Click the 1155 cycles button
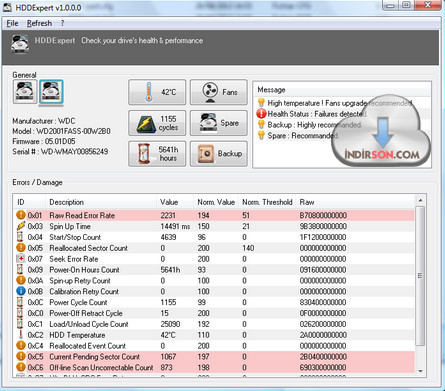Image resolution: width=445 pixels, height=391 pixels. (157, 123)
